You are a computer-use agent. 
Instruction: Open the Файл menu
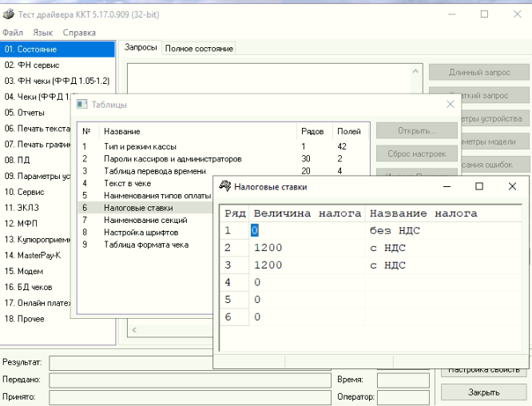point(13,33)
